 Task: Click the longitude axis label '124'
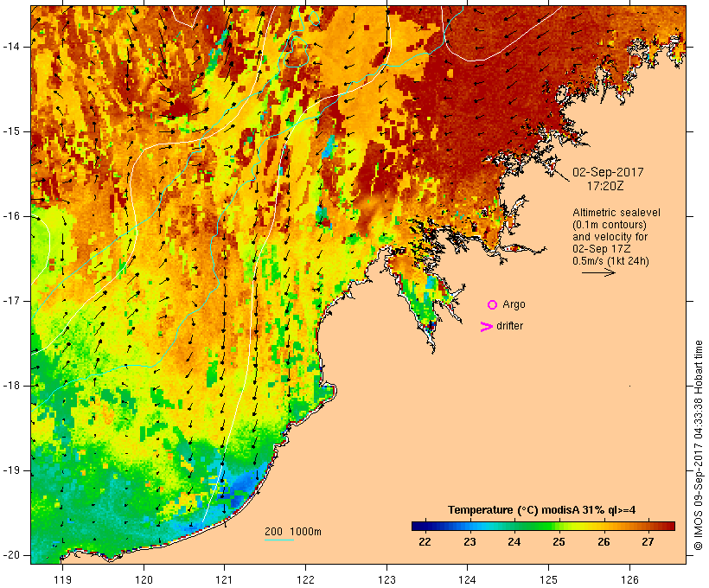(468, 579)
